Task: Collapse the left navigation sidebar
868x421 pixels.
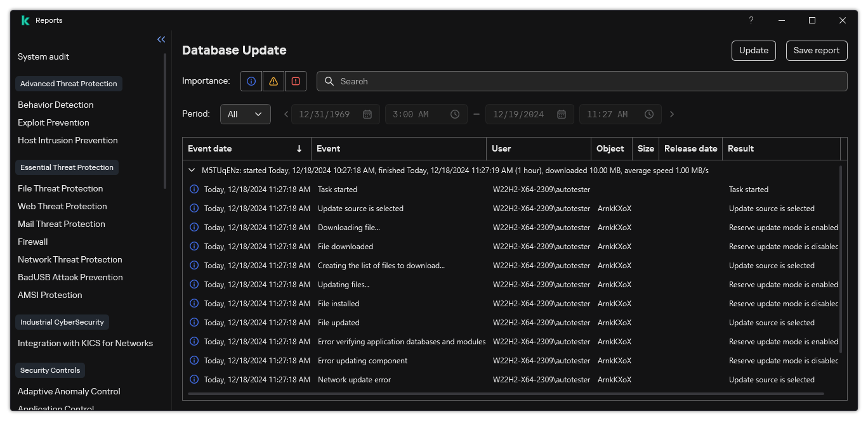Action: 161,39
